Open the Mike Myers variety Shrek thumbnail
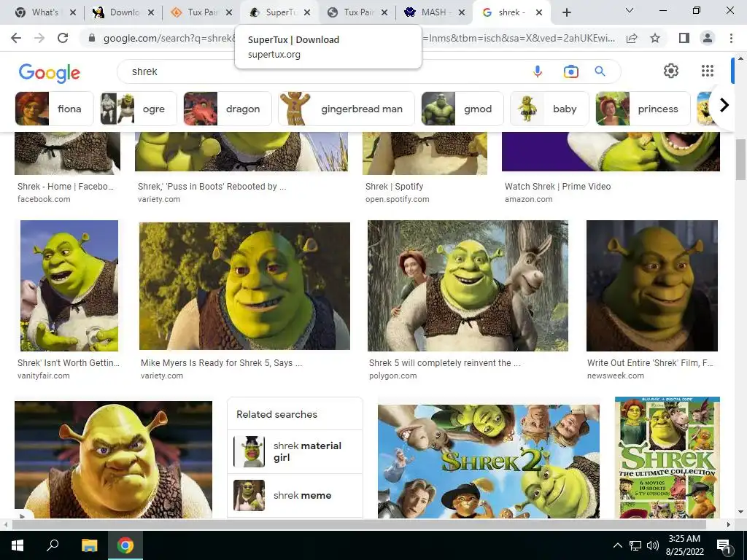The image size is (747, 560). pyautogui.click(x=244, y=286)
